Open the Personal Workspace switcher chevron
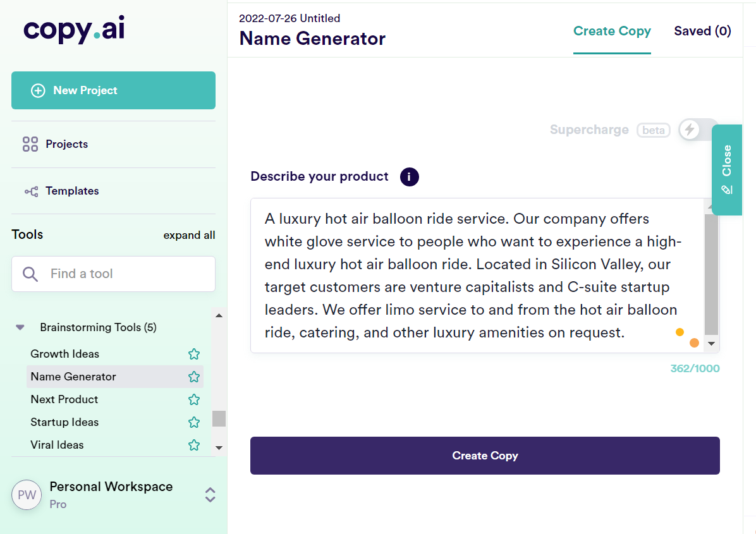The image size is (756, 534). pos(210,495)
